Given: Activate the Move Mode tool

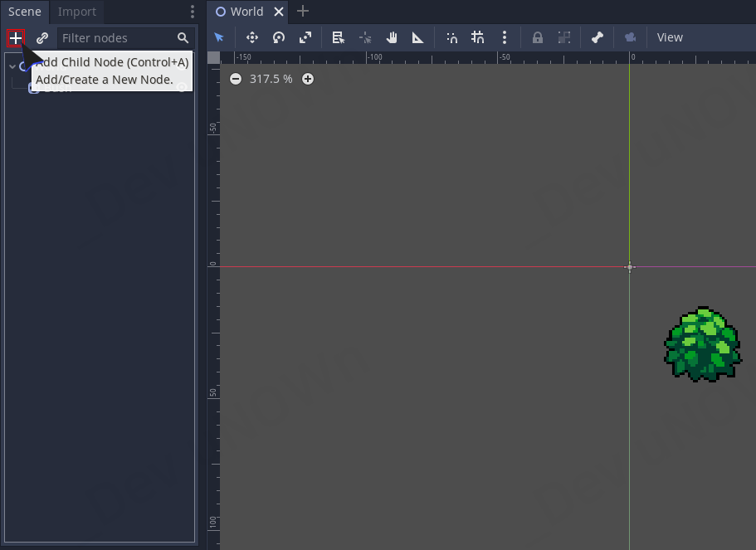Looking at the screenshot, I should (252, 37).
